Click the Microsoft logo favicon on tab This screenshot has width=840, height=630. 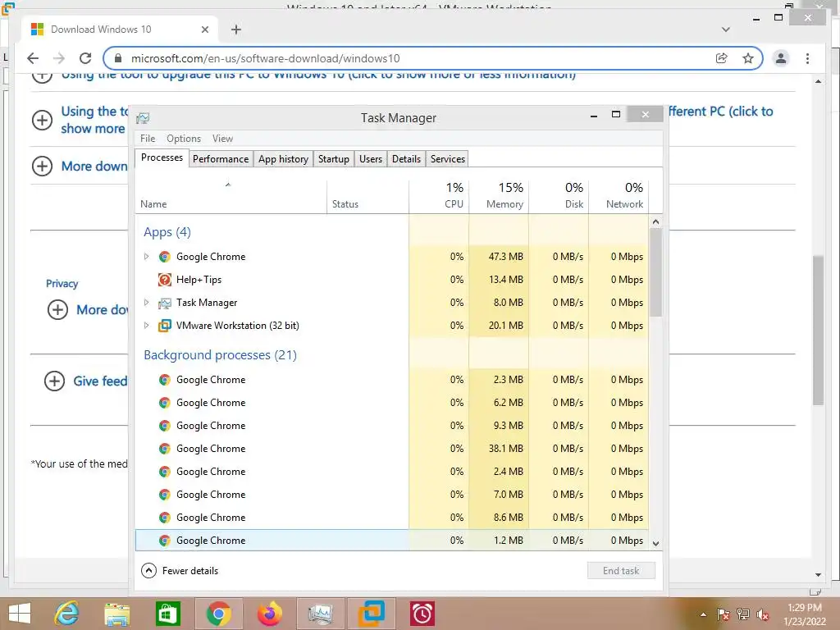(37, 30)
